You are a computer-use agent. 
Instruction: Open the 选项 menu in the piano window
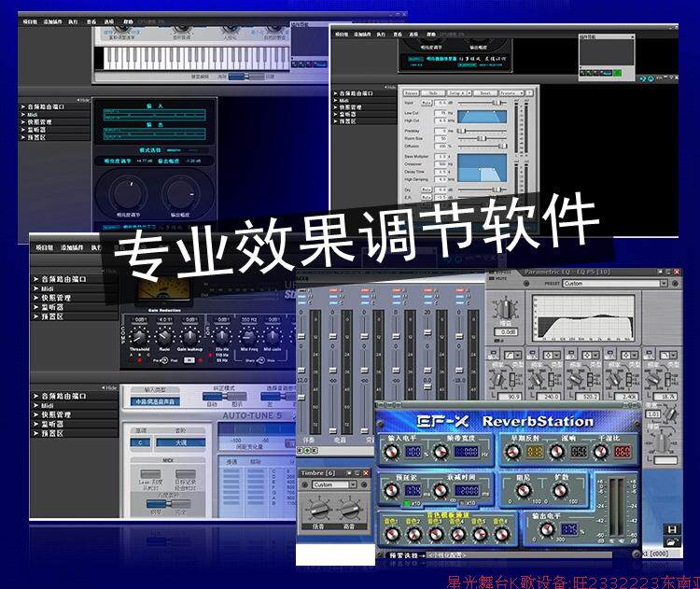(109, 21)
